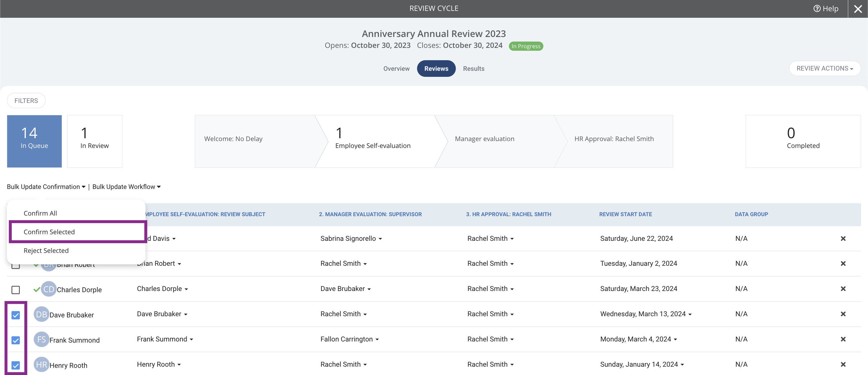Select the 1 In Review tile

(x=95, y=141)
